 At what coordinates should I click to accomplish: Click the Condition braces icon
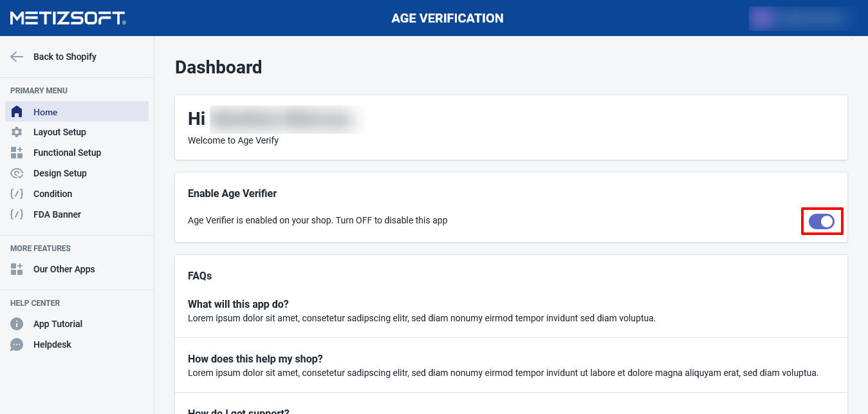[17, 194]
